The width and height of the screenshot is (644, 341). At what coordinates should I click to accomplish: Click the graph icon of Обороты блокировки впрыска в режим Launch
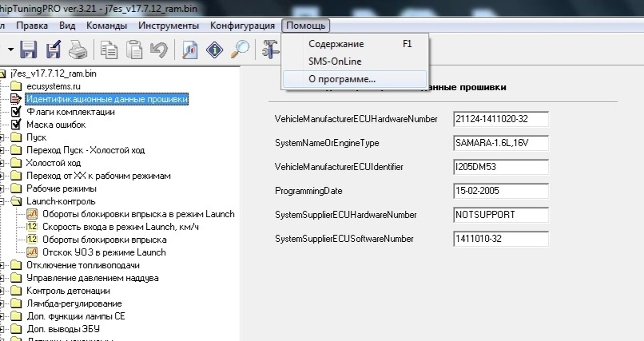tap(32, 214)
